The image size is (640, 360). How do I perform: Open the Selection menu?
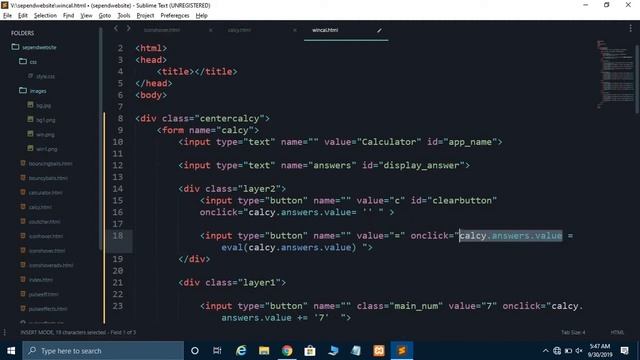pyautogui.click(x=45, y=16)
